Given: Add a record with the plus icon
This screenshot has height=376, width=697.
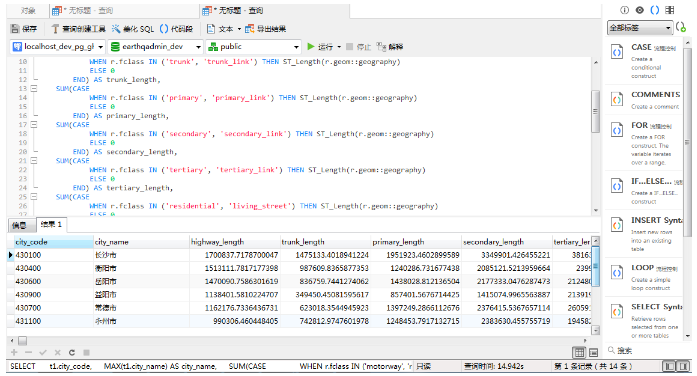Looking at the screenshot, I should [x=14, y=352].
